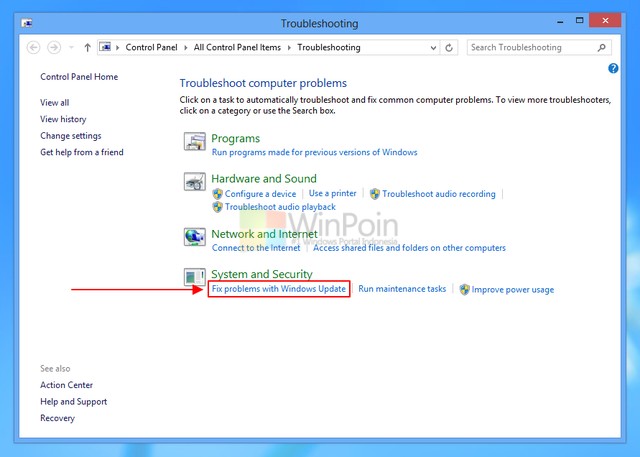
Task: Open Help with the question mark icon
Action: click(x=613, y=68)
